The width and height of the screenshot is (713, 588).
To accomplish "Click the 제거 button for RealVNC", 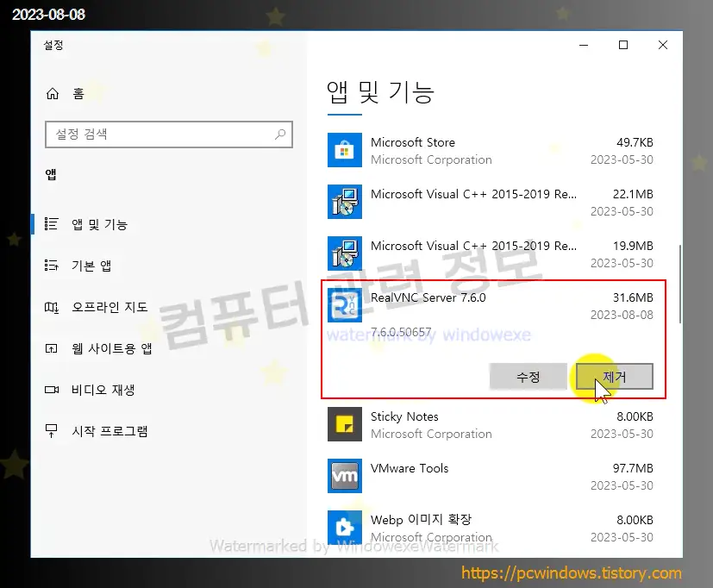I will [615, 377].
